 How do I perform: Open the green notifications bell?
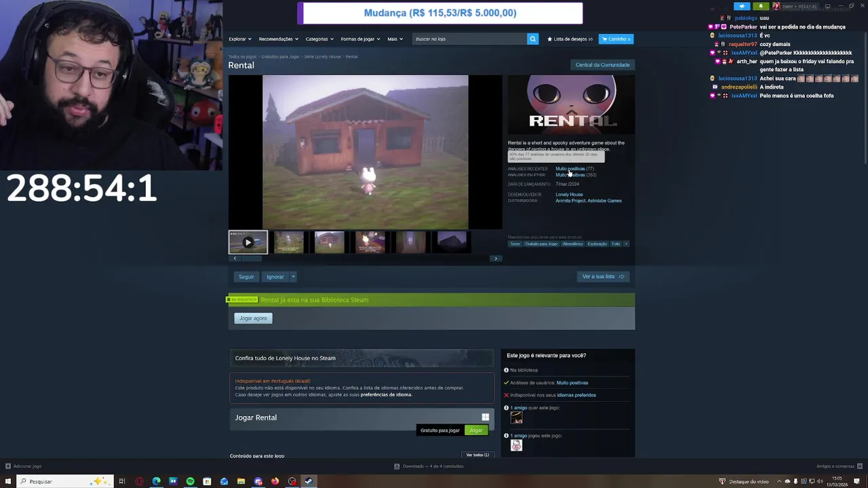click(760, 6)
